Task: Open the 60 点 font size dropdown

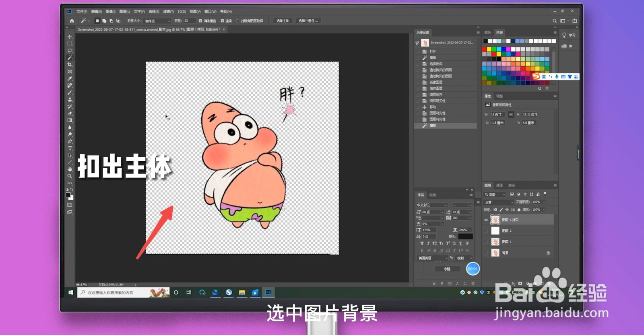Action: [x=442, y=212]
